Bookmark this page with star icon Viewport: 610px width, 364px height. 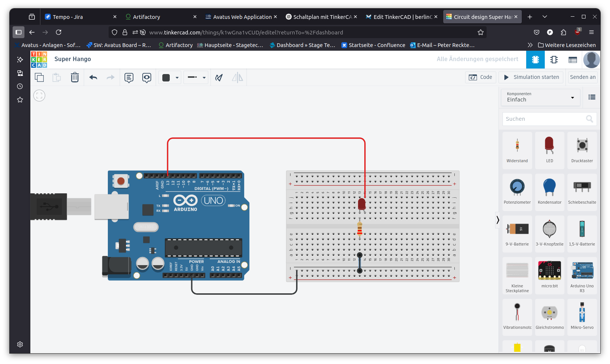[x=481, y=33]
